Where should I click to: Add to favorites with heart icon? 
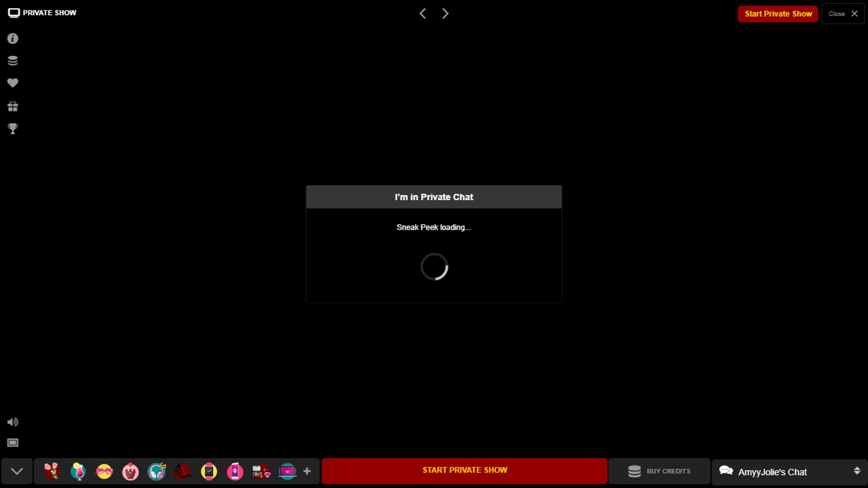click(13, 83)
